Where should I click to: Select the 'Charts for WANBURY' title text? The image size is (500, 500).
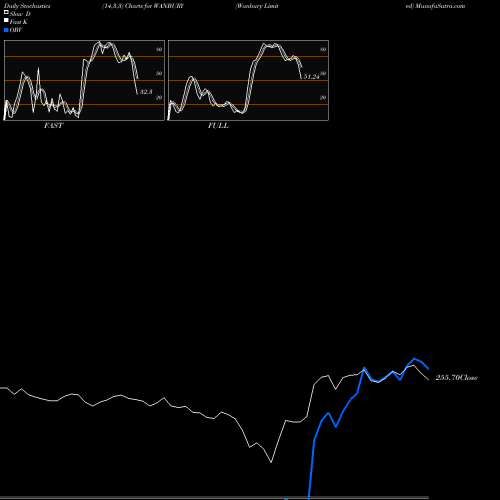[154, 6]
